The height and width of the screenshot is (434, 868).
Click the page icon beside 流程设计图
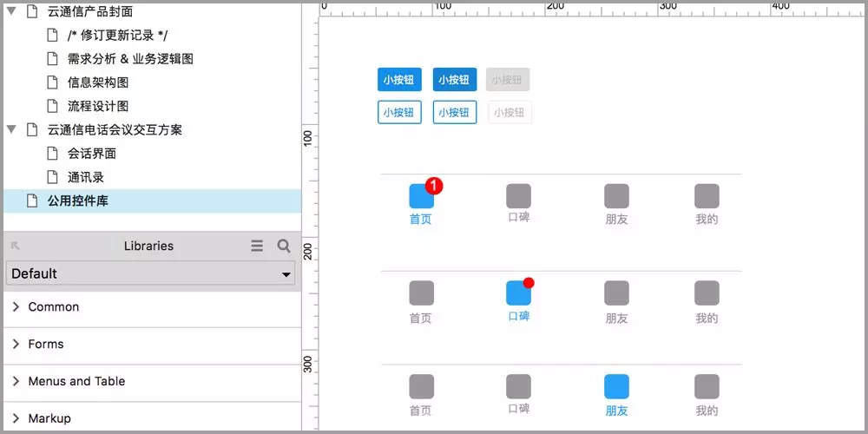click(x=52, y=106)
